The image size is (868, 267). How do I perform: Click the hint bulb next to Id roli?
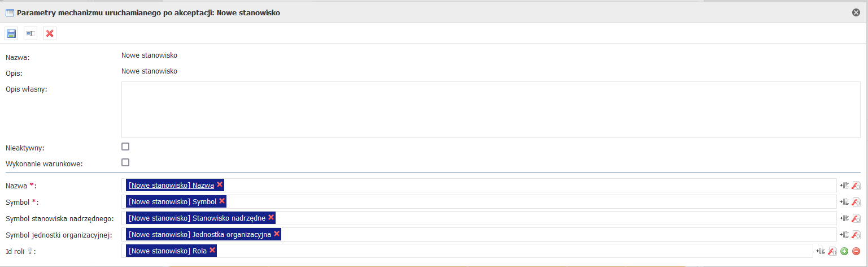point(29,252)
